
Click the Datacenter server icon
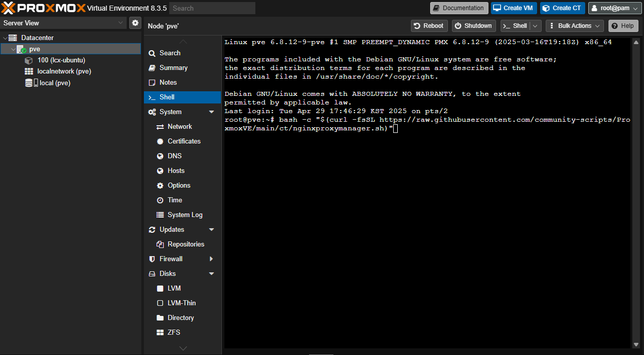click(13, 38)
